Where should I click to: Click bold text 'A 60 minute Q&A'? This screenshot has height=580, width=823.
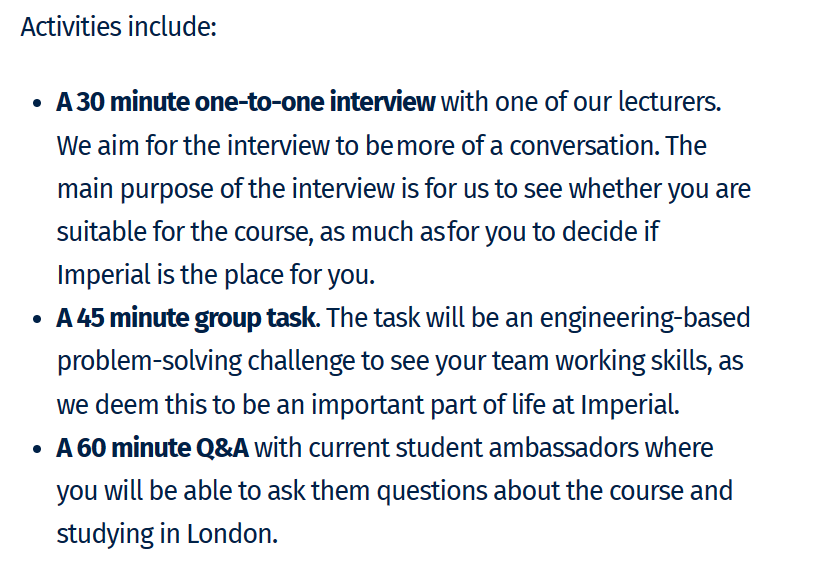152,448
